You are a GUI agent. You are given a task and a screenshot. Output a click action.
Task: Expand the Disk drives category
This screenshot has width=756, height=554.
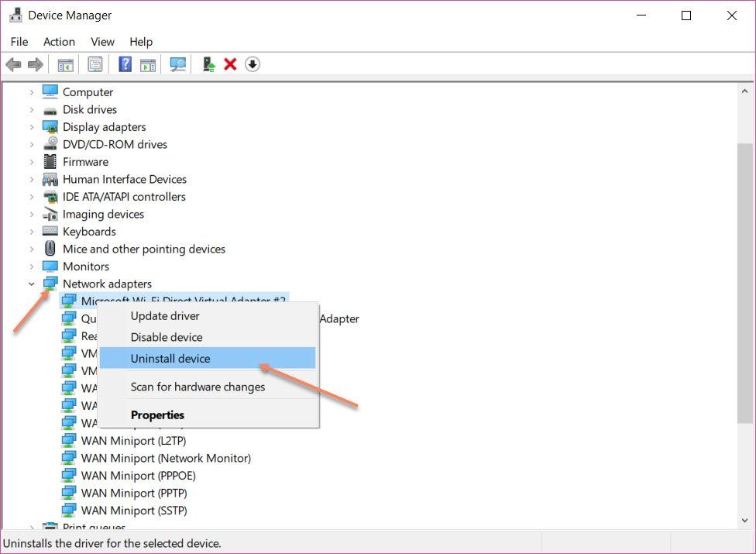click(x=32, y=110)
